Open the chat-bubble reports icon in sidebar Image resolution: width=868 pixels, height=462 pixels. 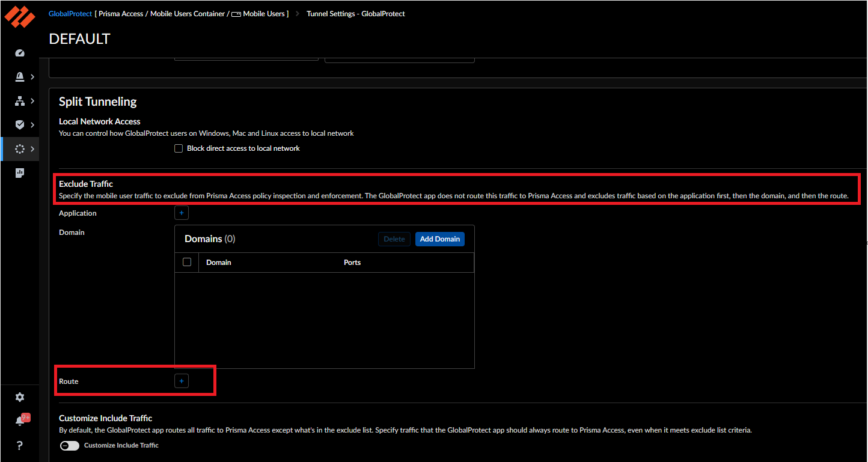[x=20, y=173]
